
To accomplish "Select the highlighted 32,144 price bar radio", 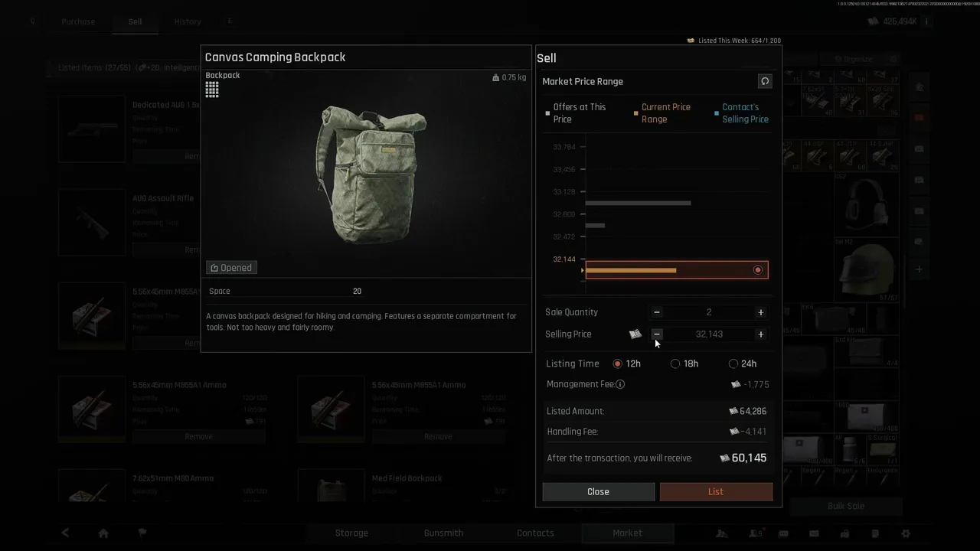I will [x=758, y=269].
